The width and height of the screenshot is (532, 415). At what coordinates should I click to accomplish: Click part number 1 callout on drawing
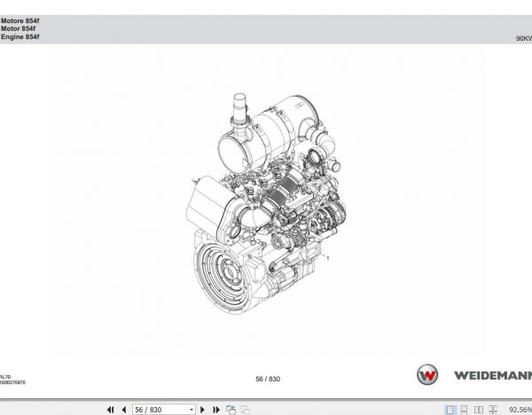(x=327, y=258)
